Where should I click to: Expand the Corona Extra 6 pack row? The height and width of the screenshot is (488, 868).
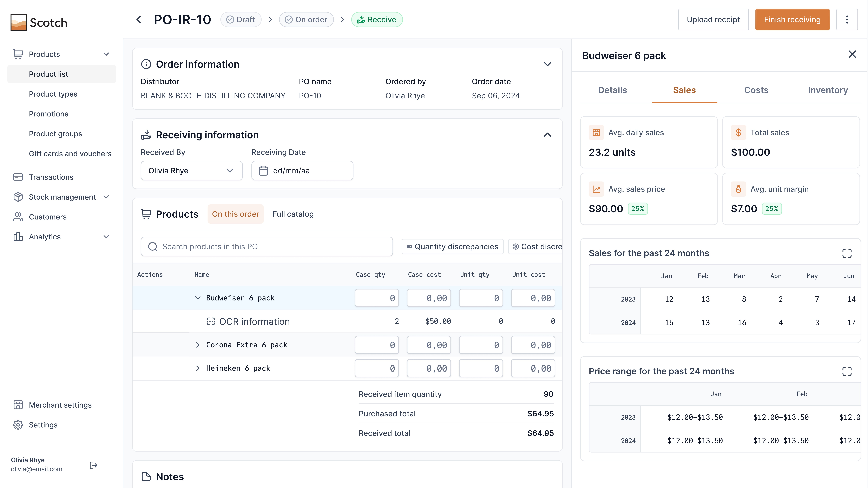(198, 345)
